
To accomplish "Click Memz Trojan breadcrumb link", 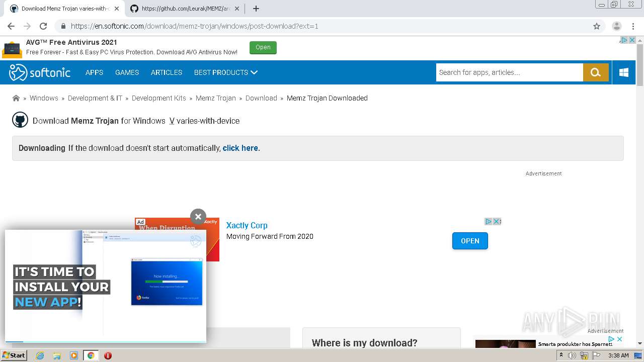I will pos(216,98).
